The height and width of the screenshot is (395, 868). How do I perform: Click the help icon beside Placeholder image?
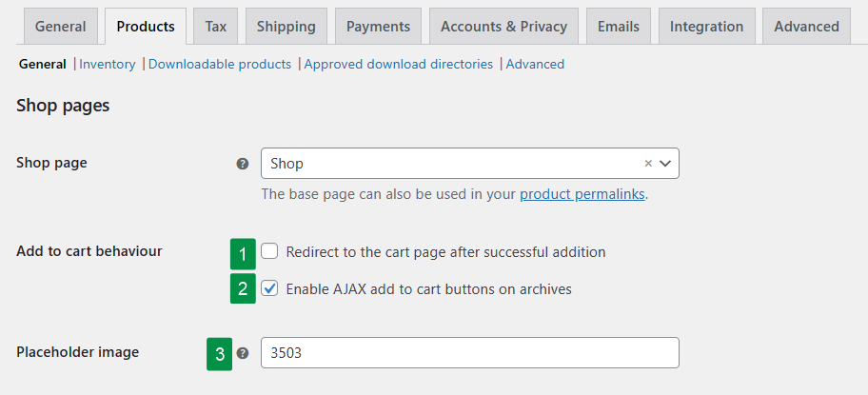243,353
